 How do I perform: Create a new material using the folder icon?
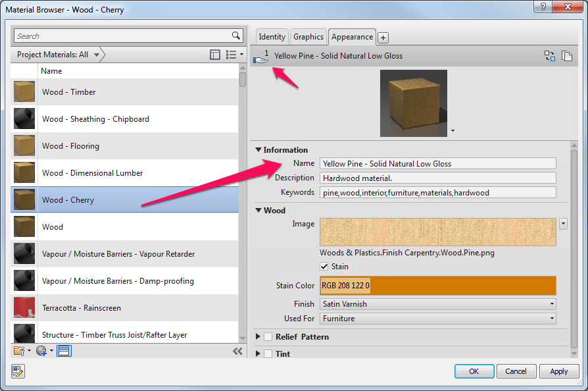coord(18,350)
